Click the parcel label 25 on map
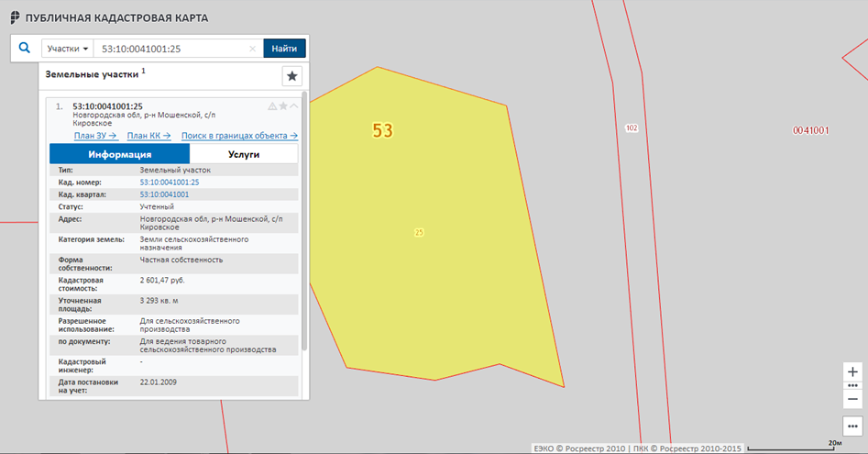This screenshot has width=868, height=454. 419,233
